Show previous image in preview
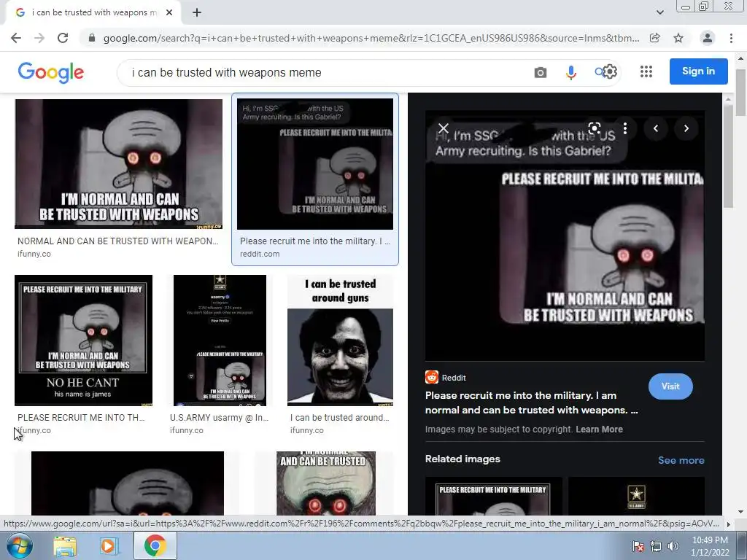Screen dimensions: 747x560 click(656, 128)
